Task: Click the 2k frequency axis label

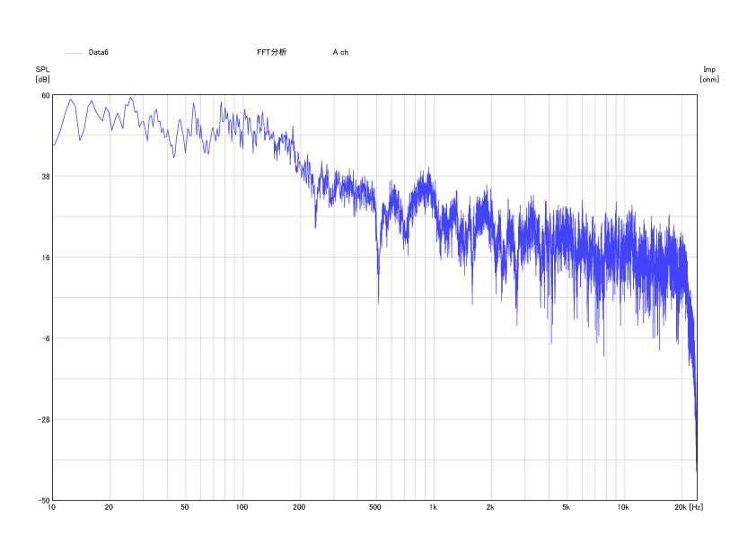Action: click(x=490, y=507)
